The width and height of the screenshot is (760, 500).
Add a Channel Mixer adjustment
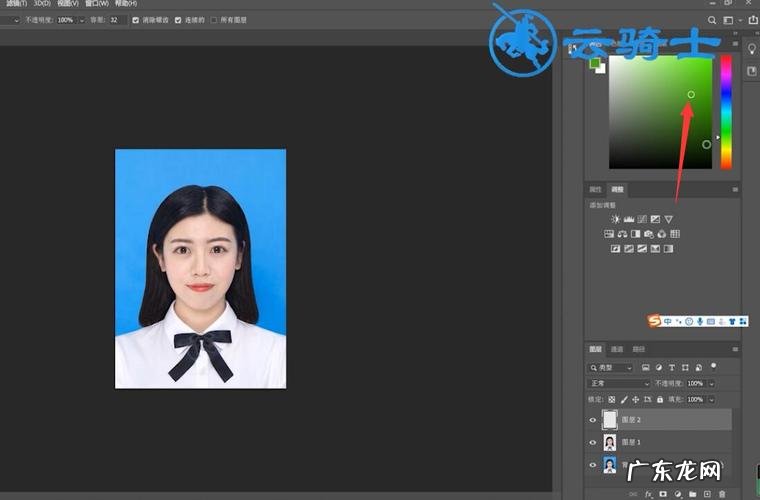662,234
